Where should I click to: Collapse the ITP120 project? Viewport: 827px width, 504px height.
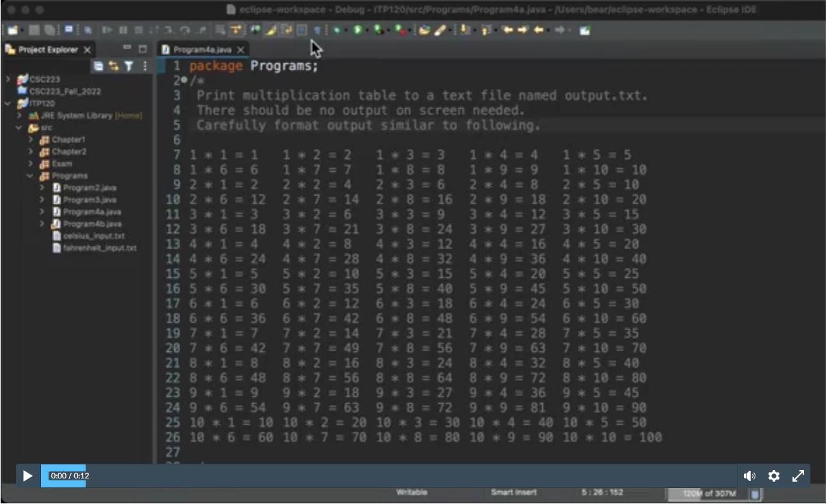click(x=8, y=103)
